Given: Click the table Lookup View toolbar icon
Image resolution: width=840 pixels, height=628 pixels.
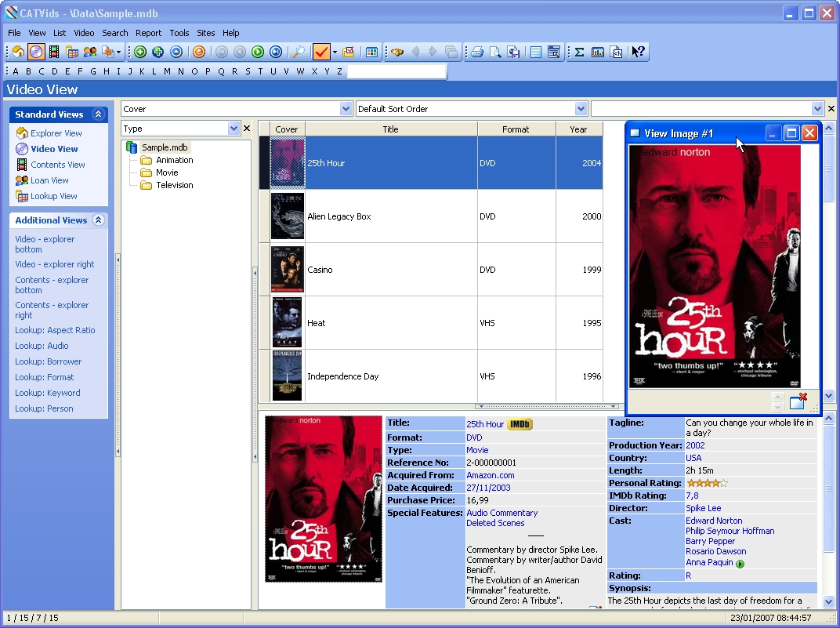Looking at the screenshot, I should point(72,52).
